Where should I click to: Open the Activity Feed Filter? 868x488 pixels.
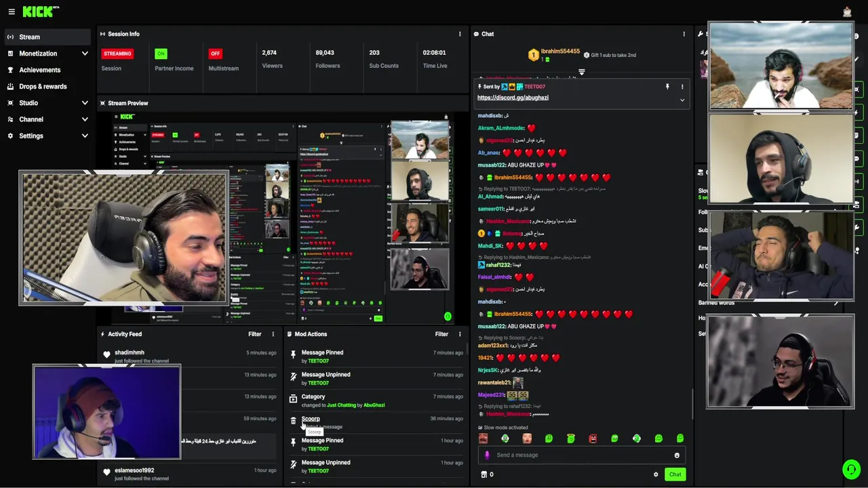tap(254, 334)
